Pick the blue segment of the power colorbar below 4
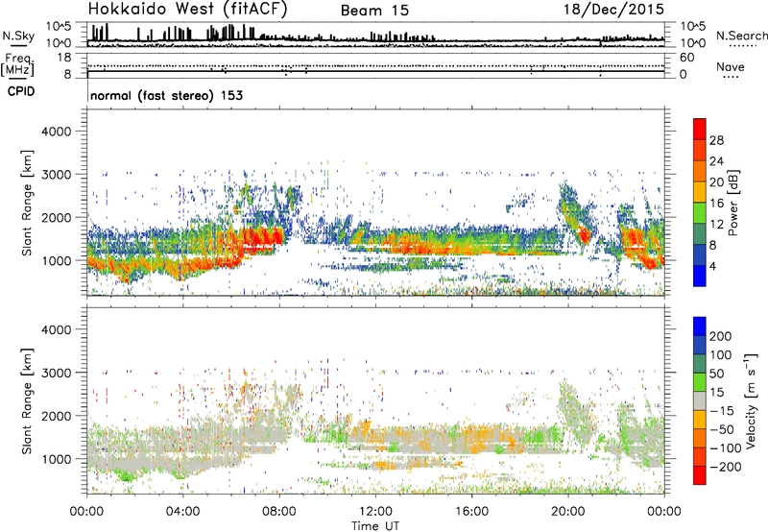The image size is (768, 532). click(x=700, y=276)
